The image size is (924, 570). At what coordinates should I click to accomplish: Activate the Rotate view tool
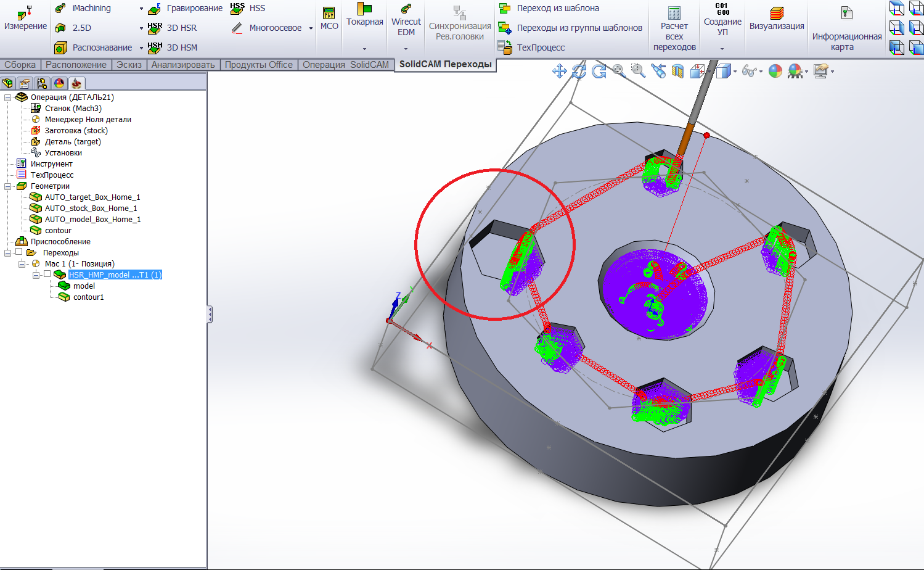(x=579, y=72)
